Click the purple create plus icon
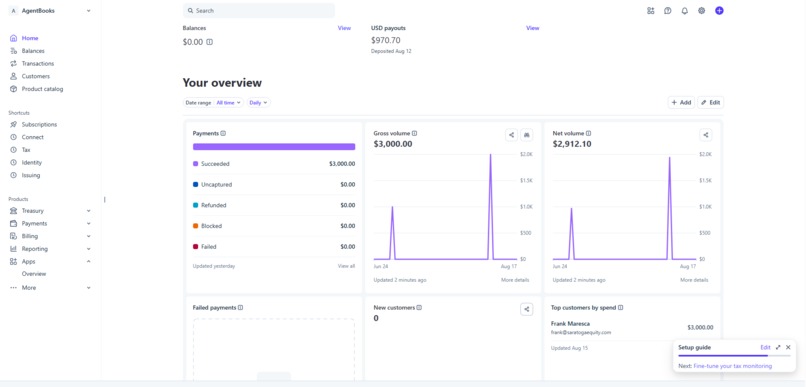This screenshot has width=806, height=387. [719, 11]
